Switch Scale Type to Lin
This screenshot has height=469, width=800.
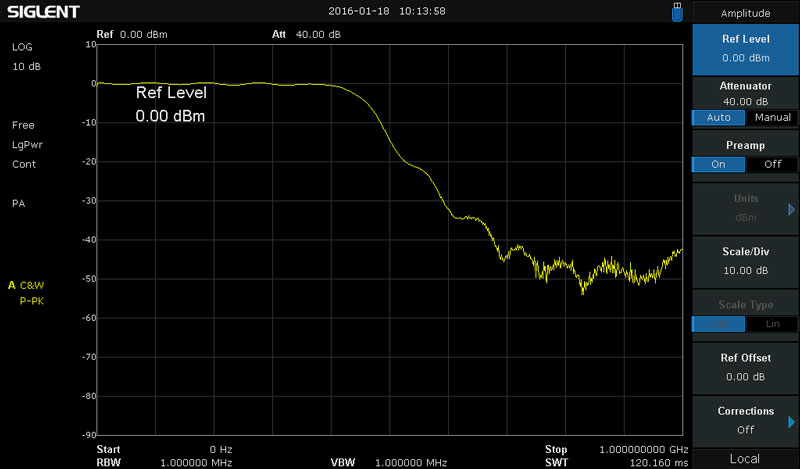tap(772, 324)
